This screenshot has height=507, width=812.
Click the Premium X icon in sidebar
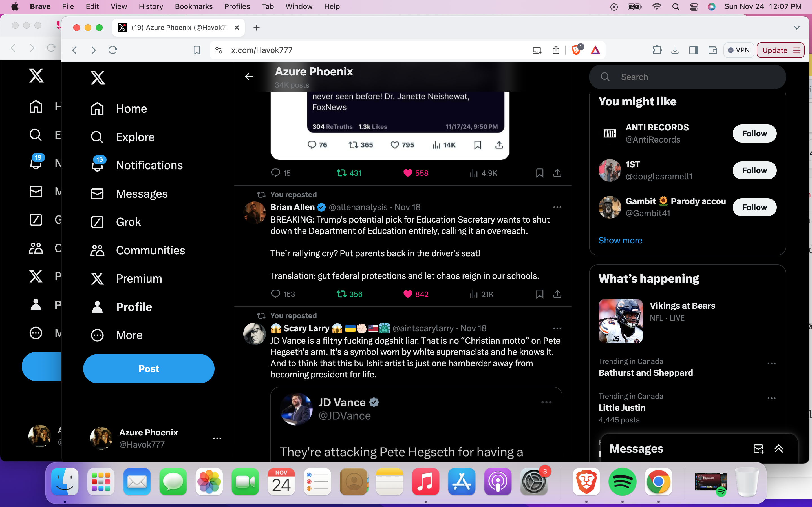click(x=97, y=279)
